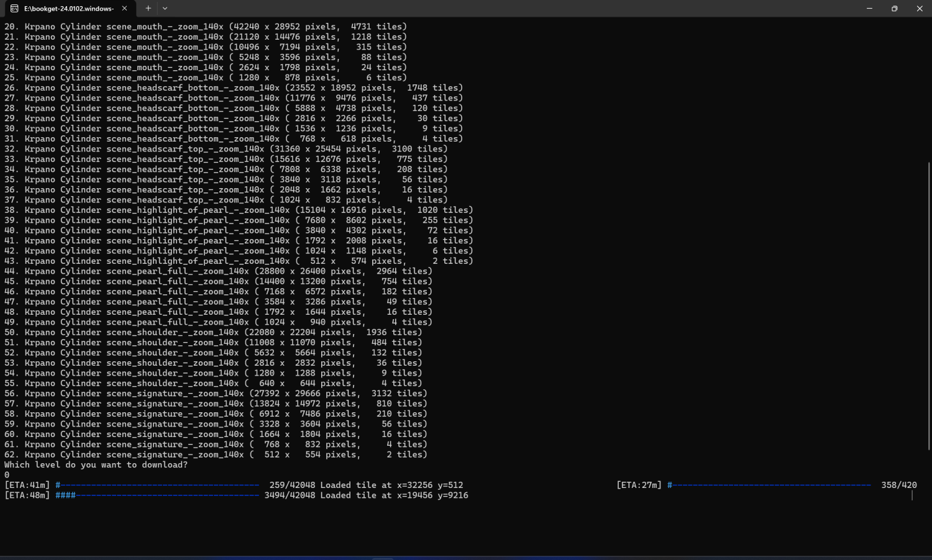Minimize the terminal window
932x560 pixels.
pyautogui.click(x=869, y=9)
